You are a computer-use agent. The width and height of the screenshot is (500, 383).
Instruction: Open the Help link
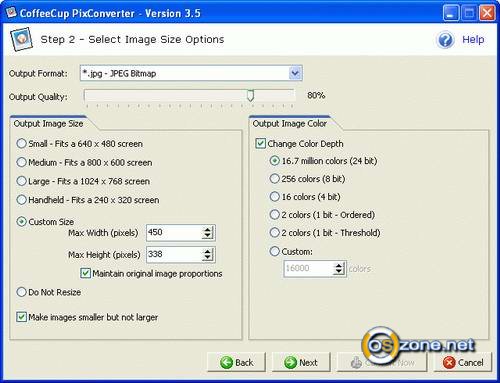473,40
